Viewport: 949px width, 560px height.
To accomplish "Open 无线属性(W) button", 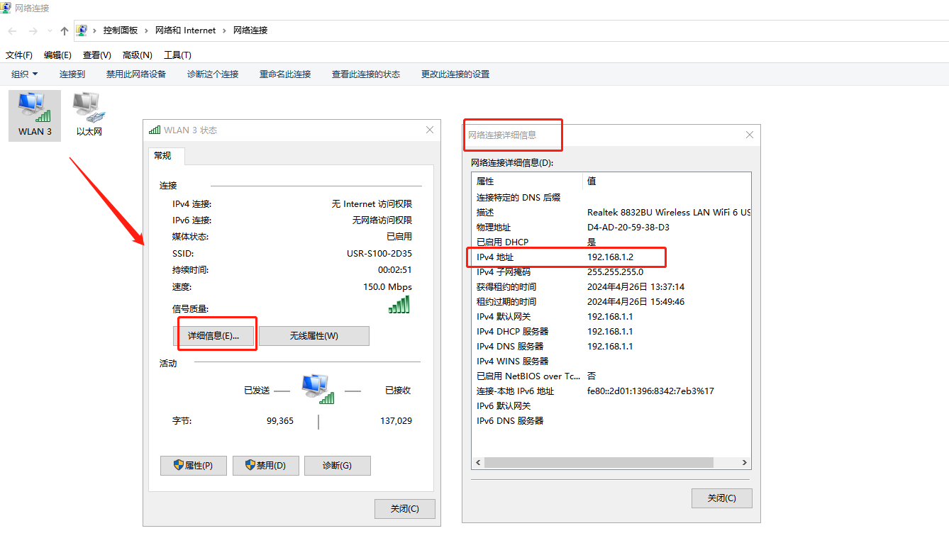I will pyautogui.click(x=314, y=336).
